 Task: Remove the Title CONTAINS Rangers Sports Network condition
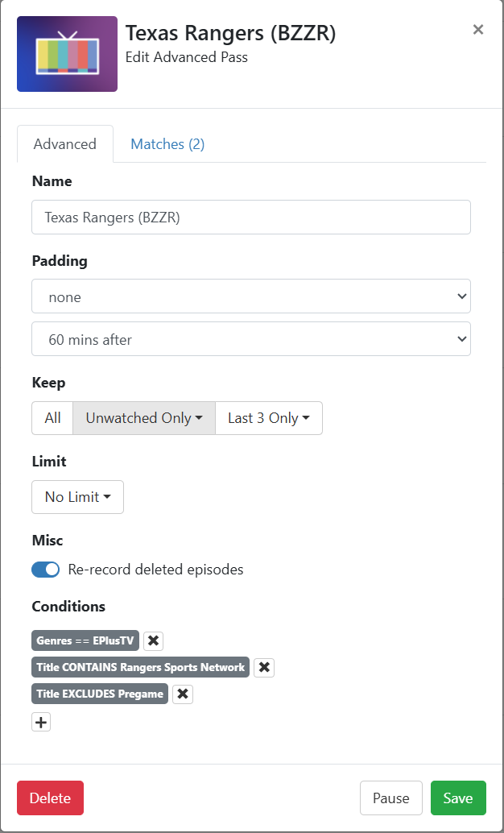(264, 667)
